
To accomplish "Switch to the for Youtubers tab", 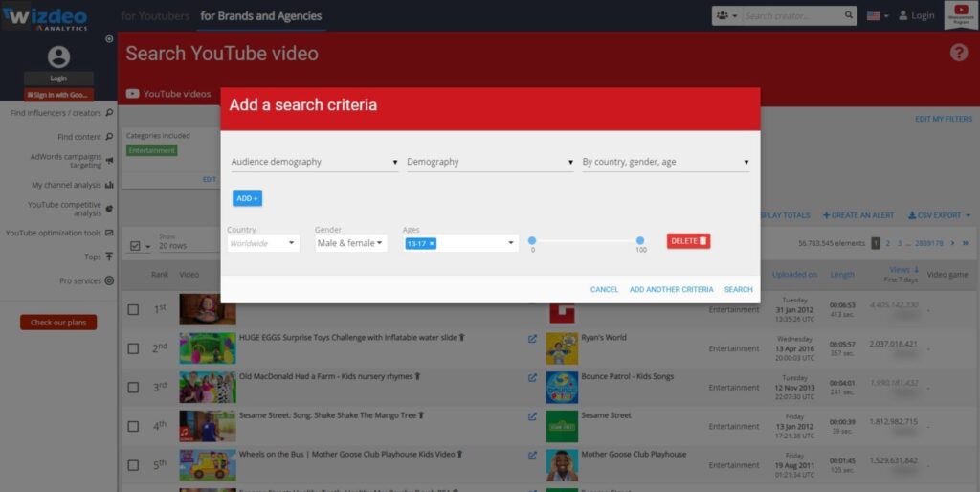I will point(155,16).
